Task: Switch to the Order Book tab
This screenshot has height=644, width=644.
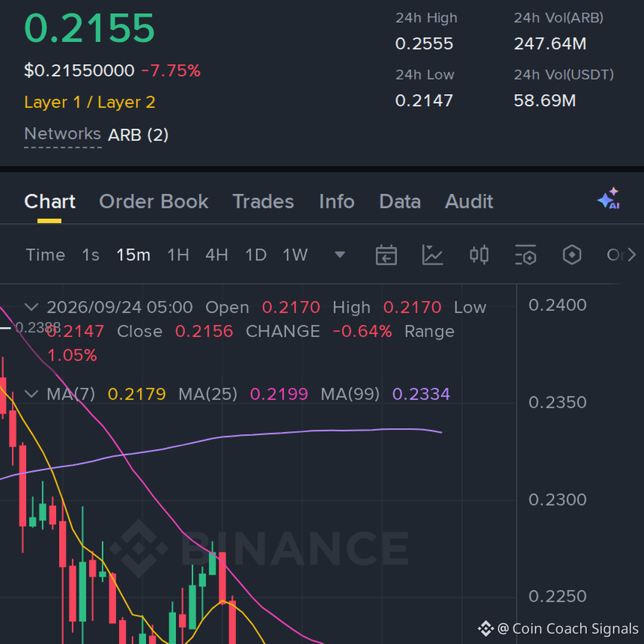Action: click(x=154, y=202)
